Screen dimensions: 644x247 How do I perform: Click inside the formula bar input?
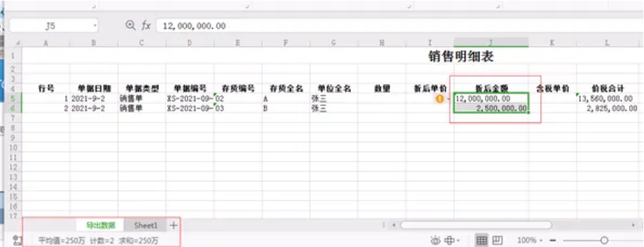pyautogui.click(x=398, y=26)
